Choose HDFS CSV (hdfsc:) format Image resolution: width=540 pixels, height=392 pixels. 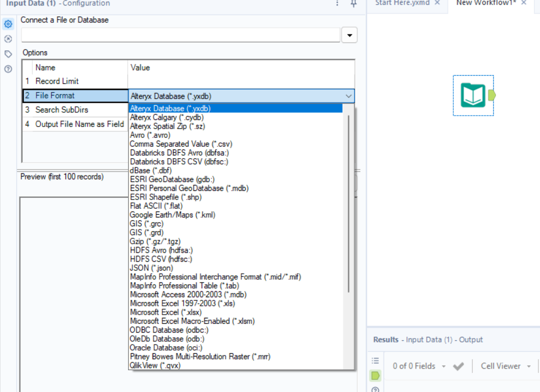point(235,260)
